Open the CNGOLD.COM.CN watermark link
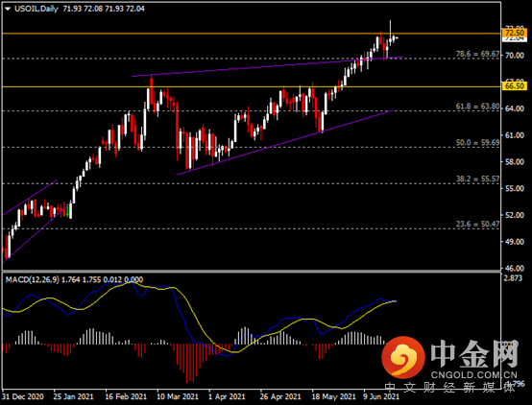This screenshot has width=532, height=405. pyautogui.click(x=474, y=375)
